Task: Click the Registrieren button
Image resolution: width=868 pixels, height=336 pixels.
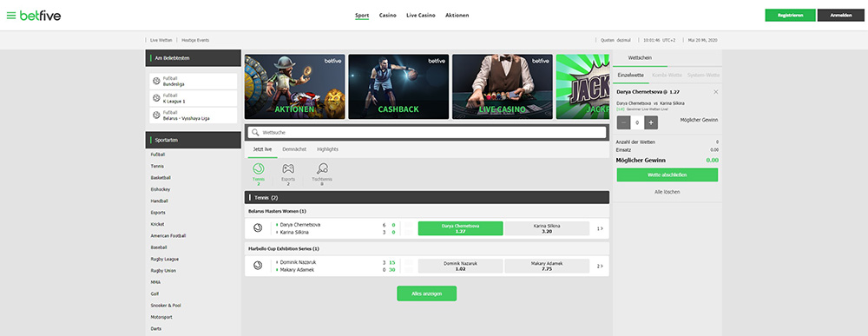Action: (x=790, y=16)
